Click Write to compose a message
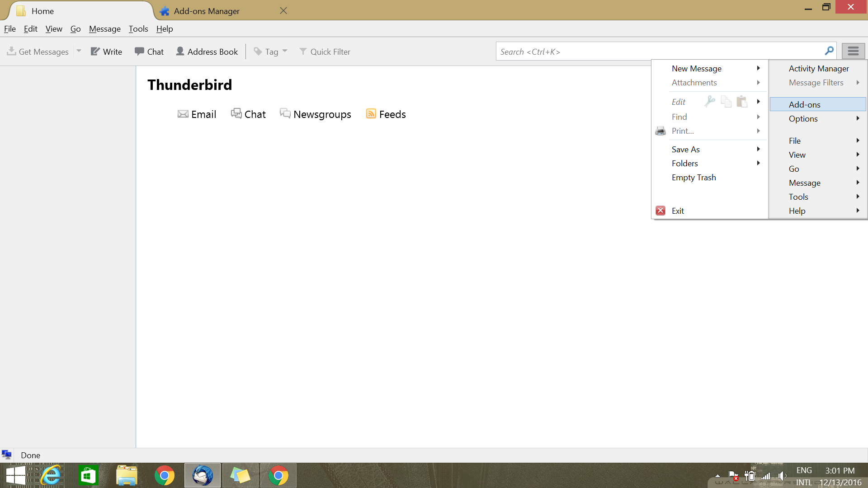Screen dimensions: 868x488 coord(106,52)
